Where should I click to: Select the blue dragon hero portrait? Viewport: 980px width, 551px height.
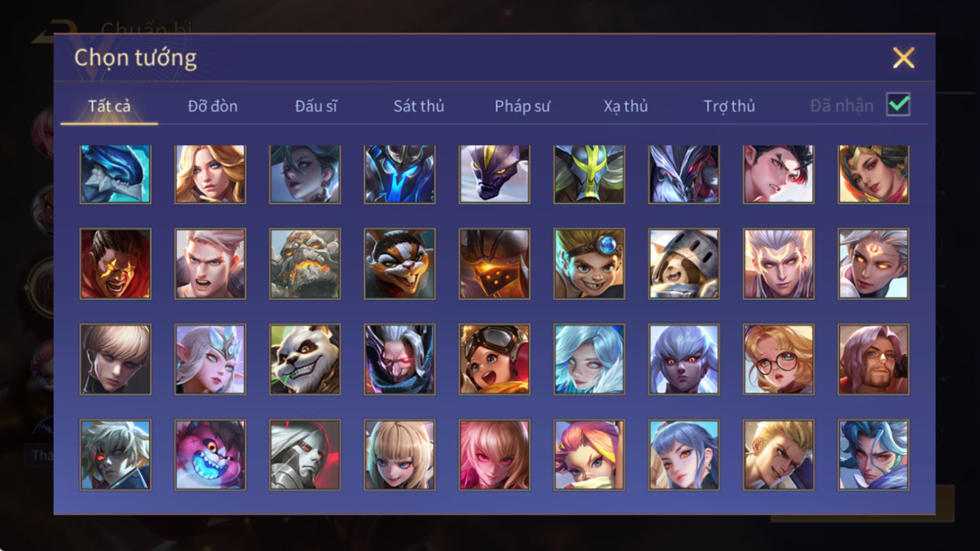[115, 174]
